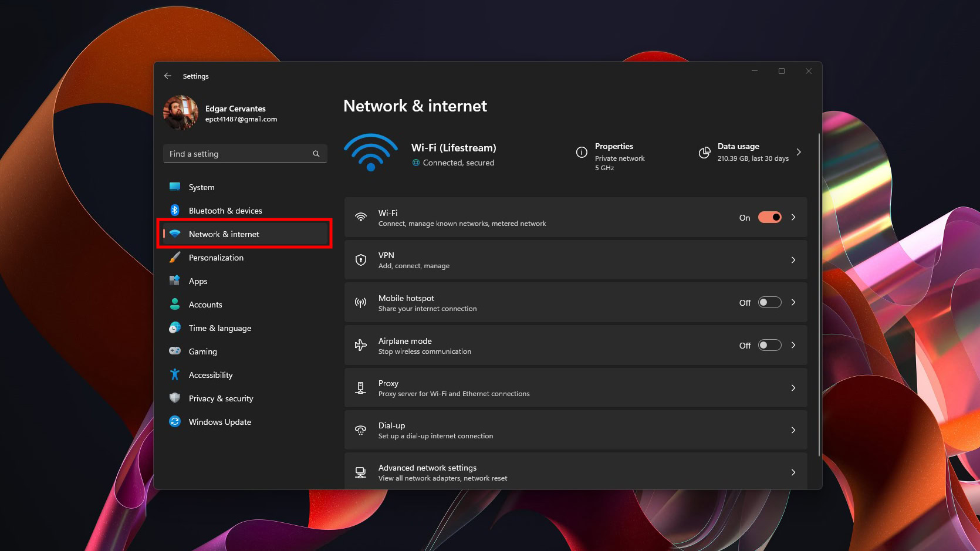Click the settings page vertical scrollbar

coord(819,293)
